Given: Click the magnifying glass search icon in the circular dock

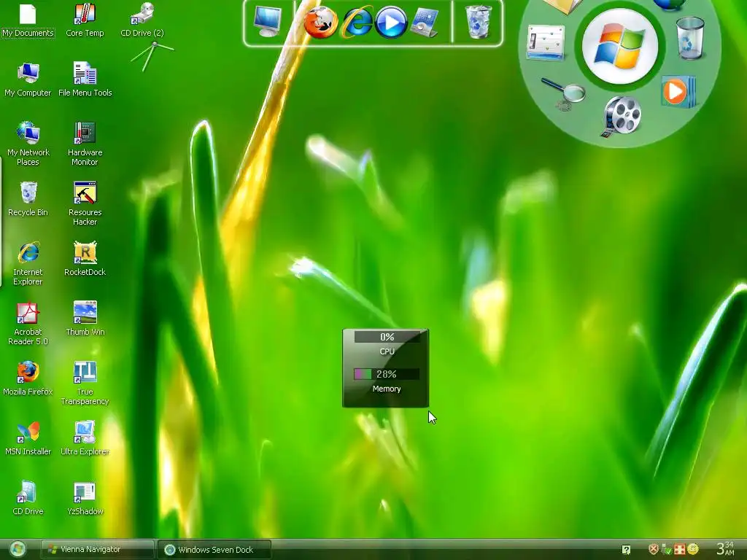Looking at the screenshot, I should click(564, 94).
